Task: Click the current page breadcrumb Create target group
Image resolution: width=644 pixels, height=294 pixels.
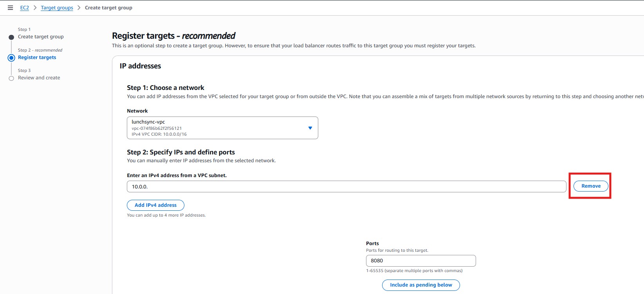Action: pos(108,8)
